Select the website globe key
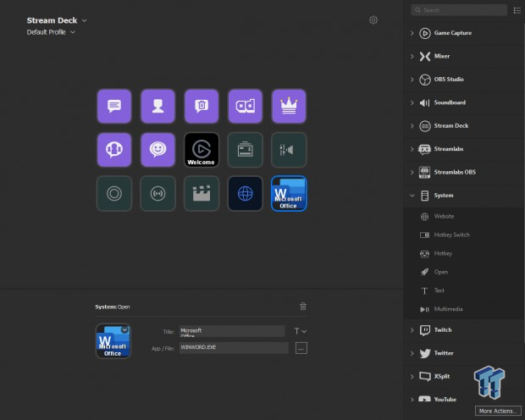Screen dimensions: 525x420 click(x=245, y=194)
